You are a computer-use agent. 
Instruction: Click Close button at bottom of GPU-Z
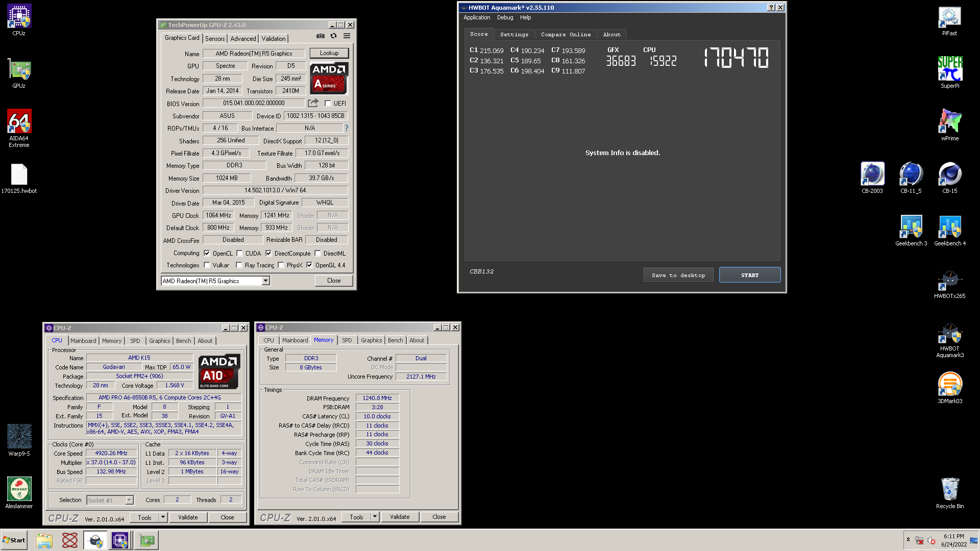(x=334, y=281)
